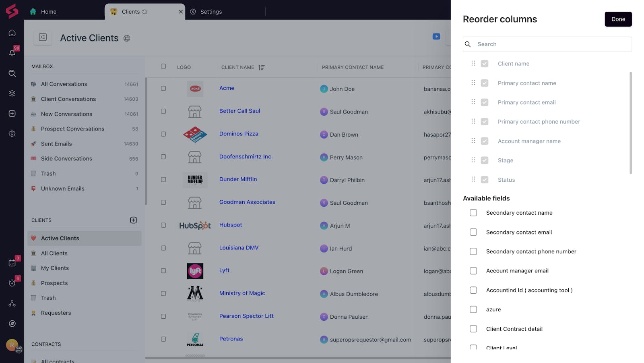Grab the drag handle for Stage field
The width and height of the screenshot is (644, 363).
[x=473, y=160]
